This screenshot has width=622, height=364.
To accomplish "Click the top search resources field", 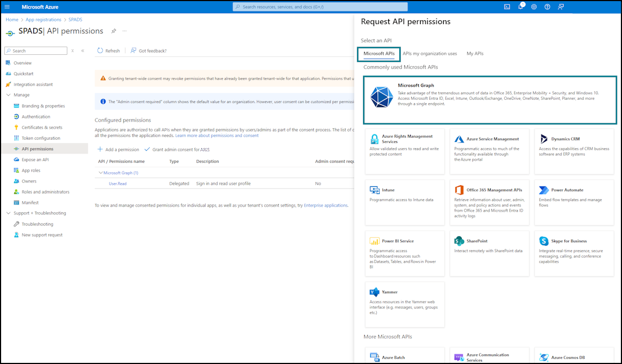I will click(x=320, y=7).
